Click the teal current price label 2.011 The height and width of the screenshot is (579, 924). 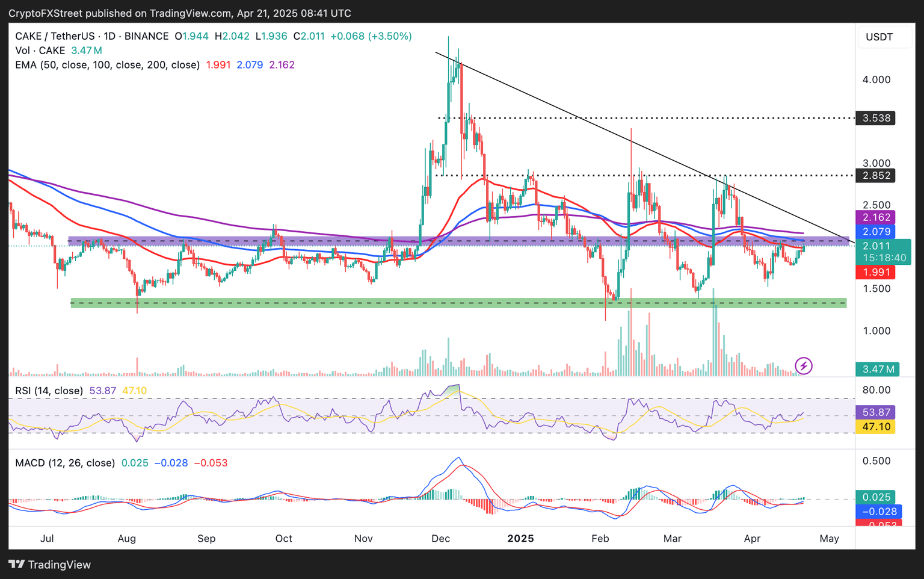pyautogui.click(x=876, y=245)
